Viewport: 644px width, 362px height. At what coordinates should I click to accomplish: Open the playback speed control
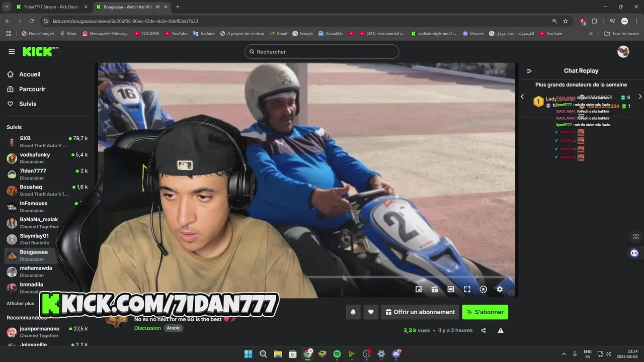click(483, 289)
